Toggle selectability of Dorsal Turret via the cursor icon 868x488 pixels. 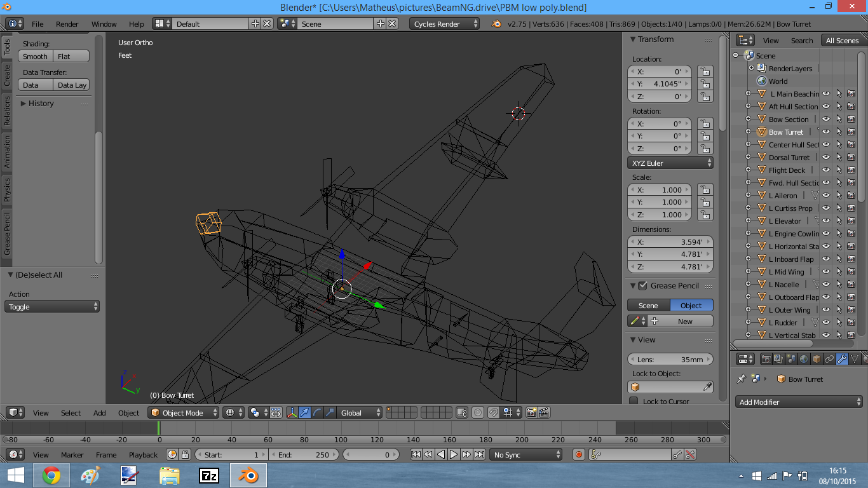coord(839,157)
